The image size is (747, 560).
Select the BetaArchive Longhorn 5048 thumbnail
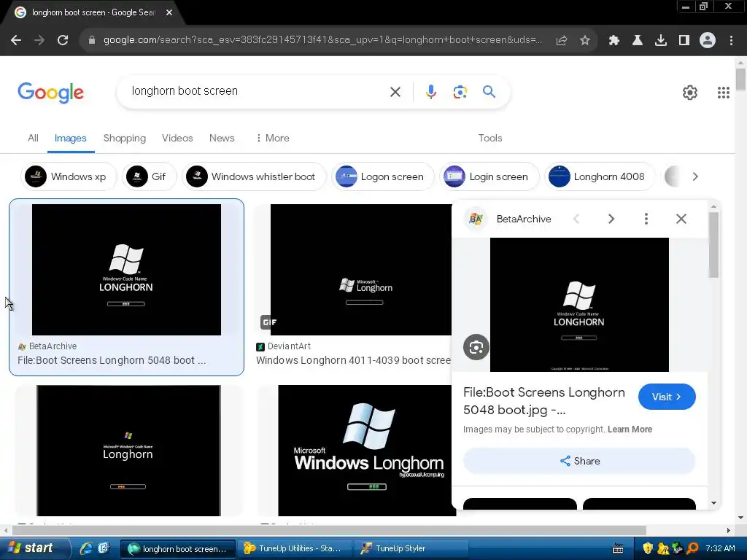coord(126,270)
